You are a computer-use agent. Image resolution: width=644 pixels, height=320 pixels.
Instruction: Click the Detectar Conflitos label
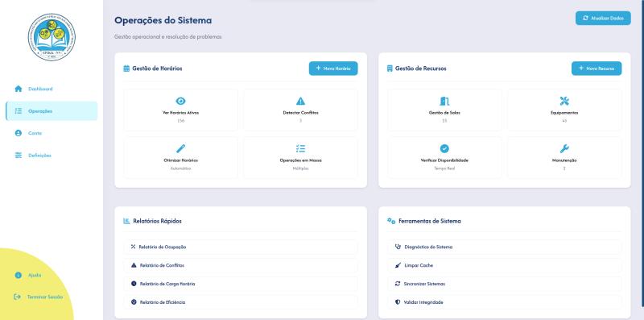click(300, 113)
